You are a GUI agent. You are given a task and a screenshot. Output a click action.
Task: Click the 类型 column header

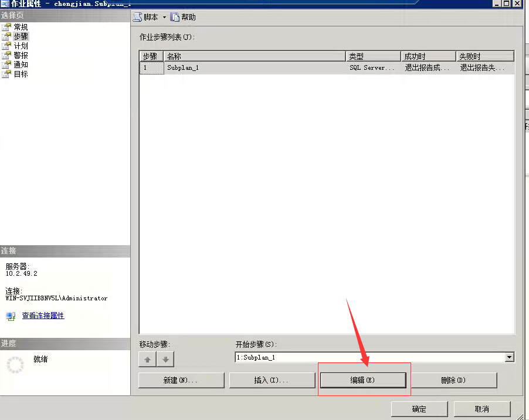coord(374,56)
